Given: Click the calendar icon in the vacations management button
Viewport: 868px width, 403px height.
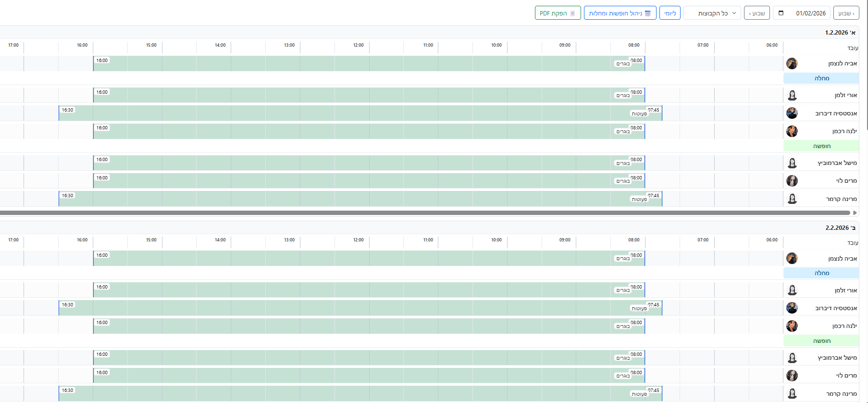Looking at the screenshot, I should (647, 13).
